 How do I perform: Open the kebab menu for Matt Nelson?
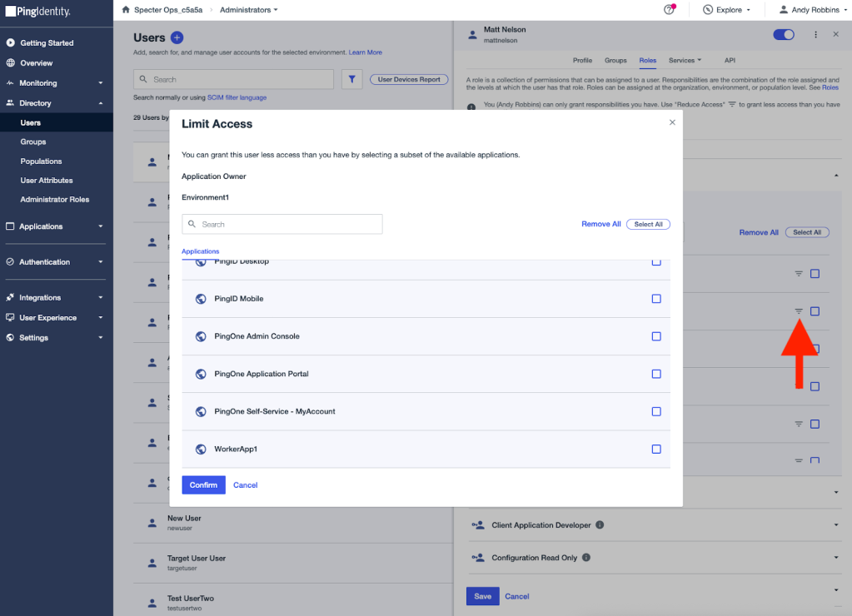(815, 35)
